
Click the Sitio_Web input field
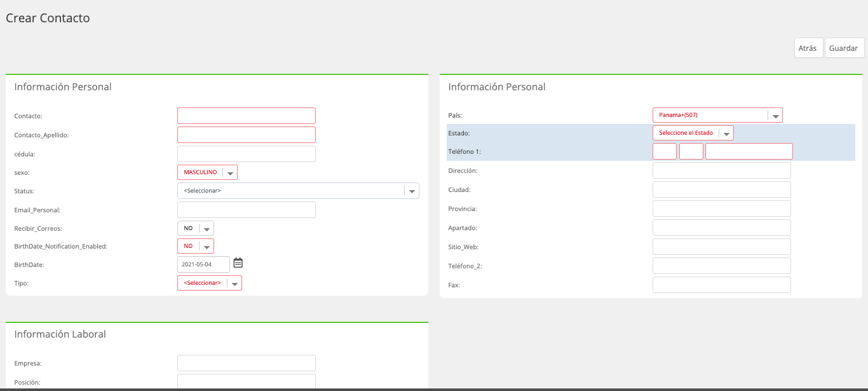(722, 247)
